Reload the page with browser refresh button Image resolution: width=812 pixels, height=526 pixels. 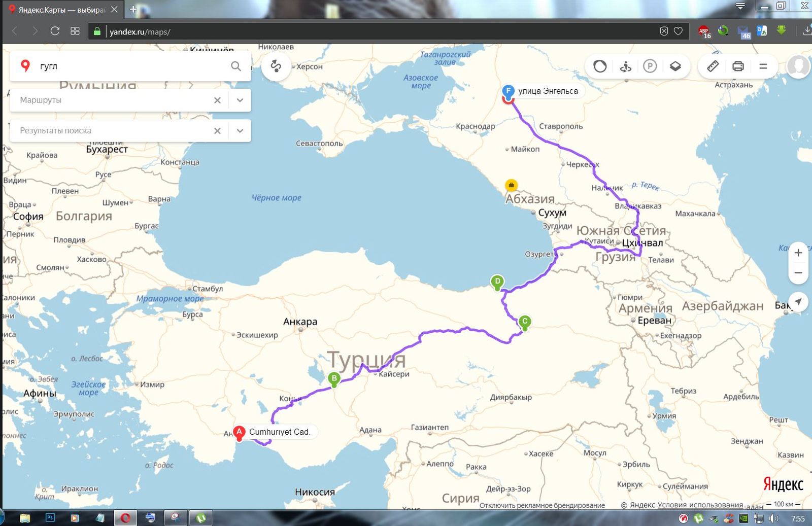tap(55, 31)
